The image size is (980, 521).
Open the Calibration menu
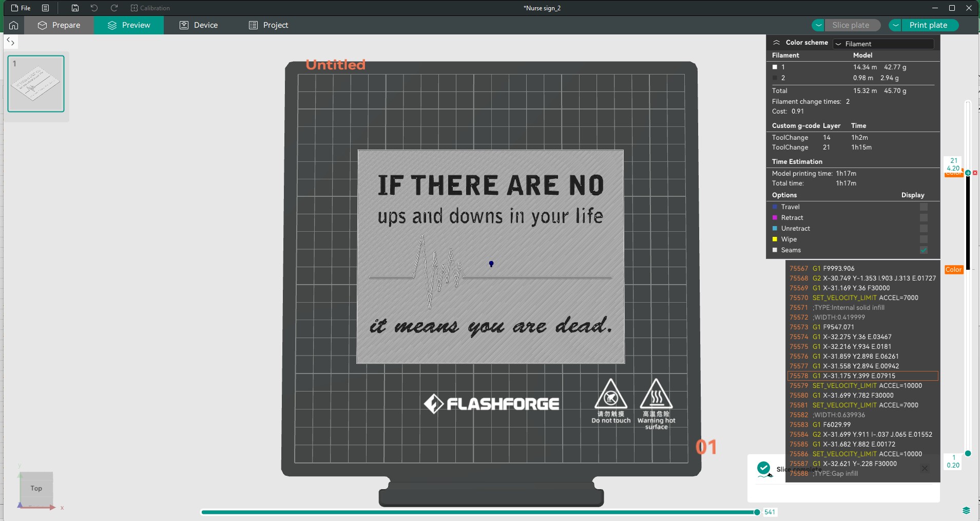click(150, 8)
